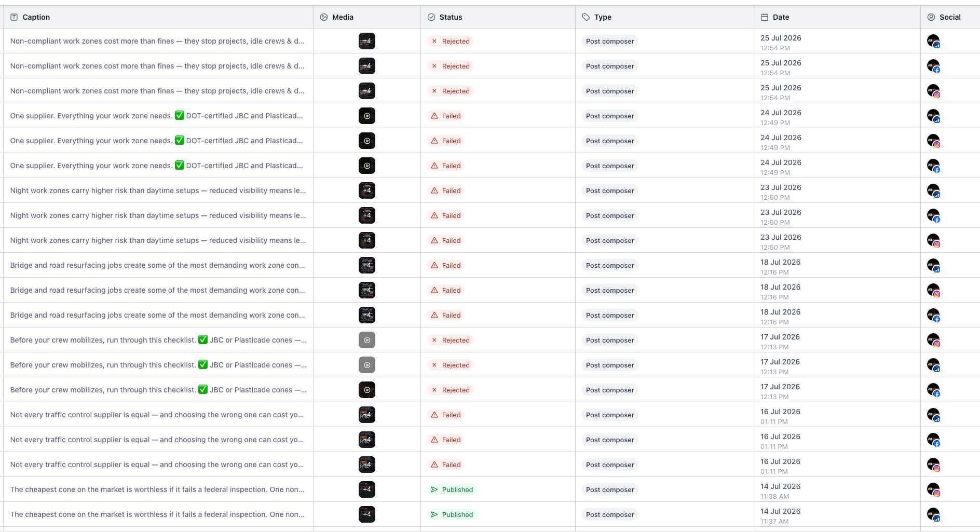Click Post composer tag on 16 Jul LinkedIn row

610,415
